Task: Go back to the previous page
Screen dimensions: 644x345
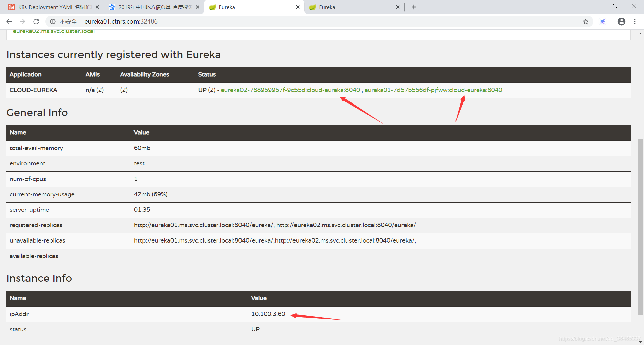Action: 9,22
